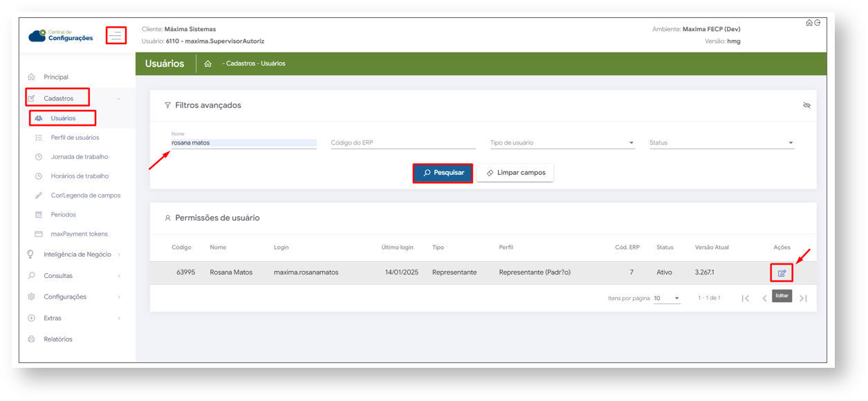
Task: Change items per page dropdown
Action: coord(667,299)
